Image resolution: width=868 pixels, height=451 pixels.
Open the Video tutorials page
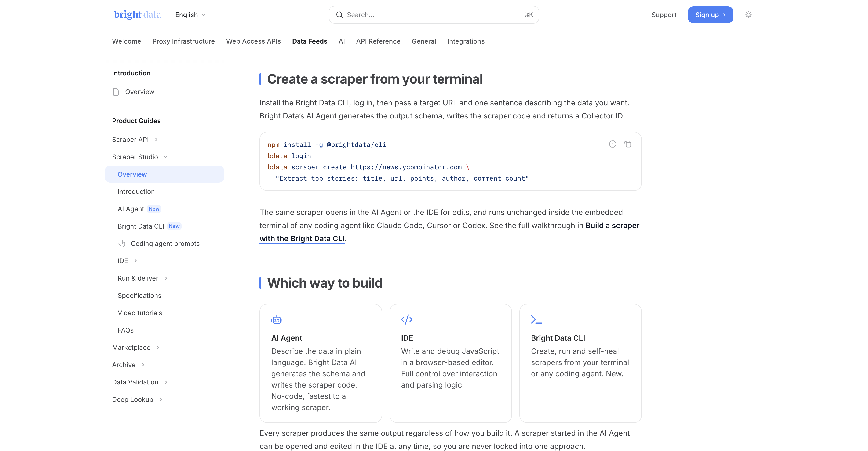(x=140, y=313)
